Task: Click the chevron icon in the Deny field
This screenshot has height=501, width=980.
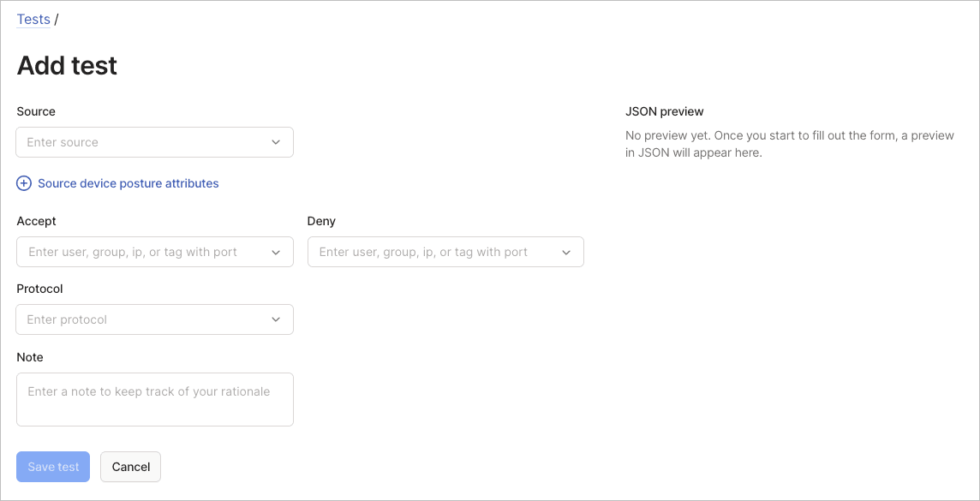Action: tap(565, 251)
